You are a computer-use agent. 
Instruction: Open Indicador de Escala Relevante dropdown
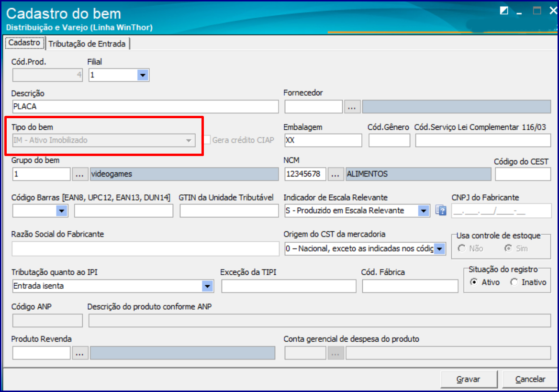tap(423, 211)
